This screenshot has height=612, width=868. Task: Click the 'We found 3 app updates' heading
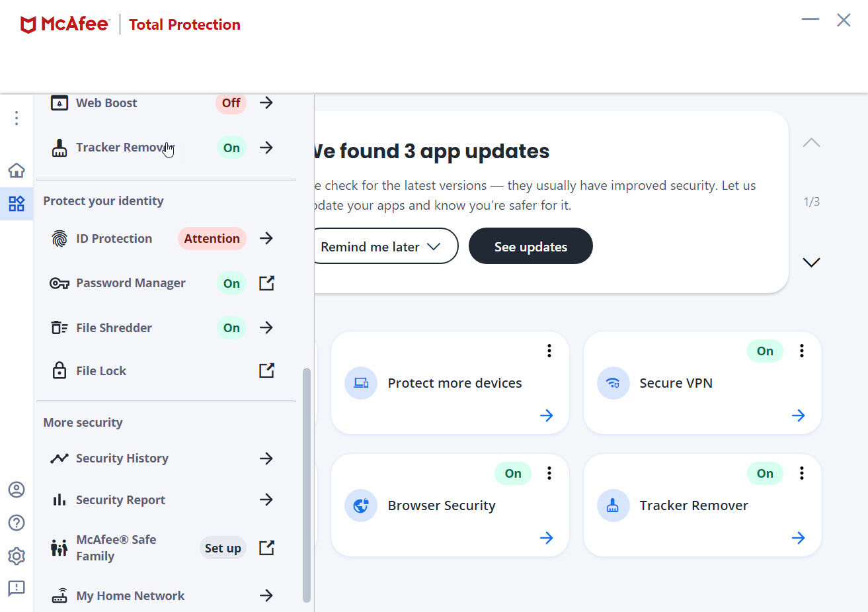[432, 152]
